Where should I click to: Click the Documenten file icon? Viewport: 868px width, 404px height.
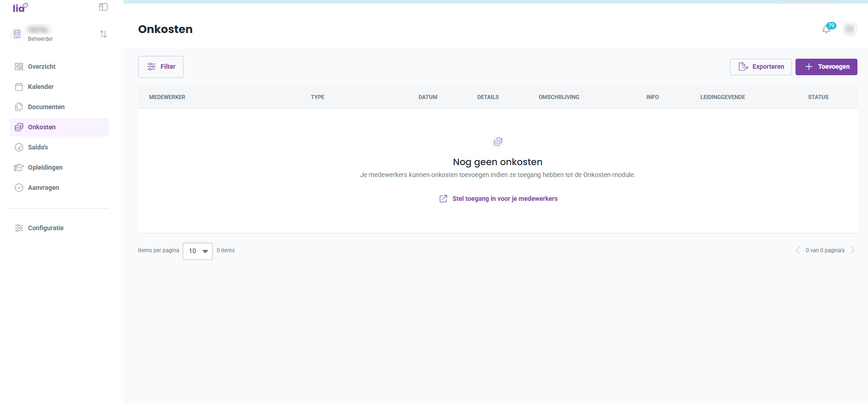[x=19, y=107]
